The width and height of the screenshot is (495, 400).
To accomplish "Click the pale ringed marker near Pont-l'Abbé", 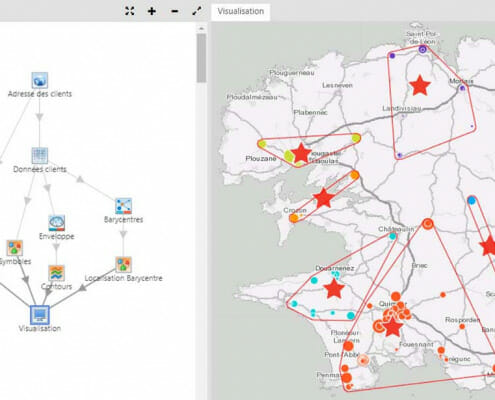I will pos(363,360).
